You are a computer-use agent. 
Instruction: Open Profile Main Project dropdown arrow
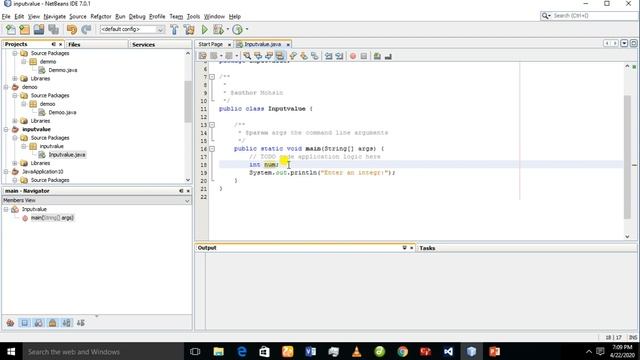[x=247, y=29]
